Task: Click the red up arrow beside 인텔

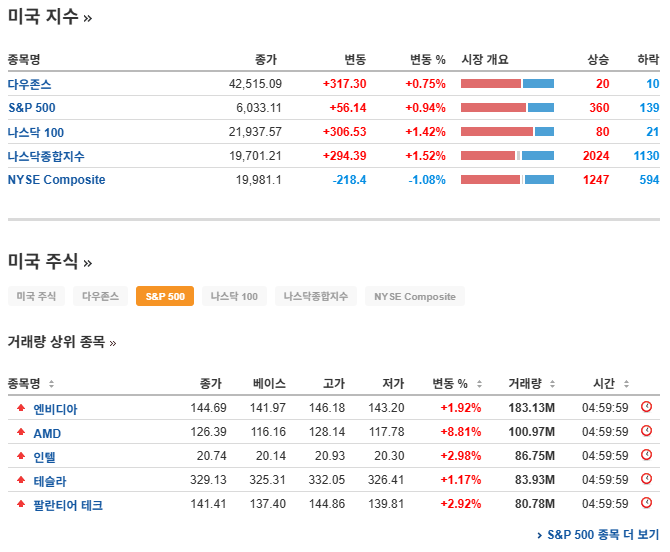Action: 21,456
